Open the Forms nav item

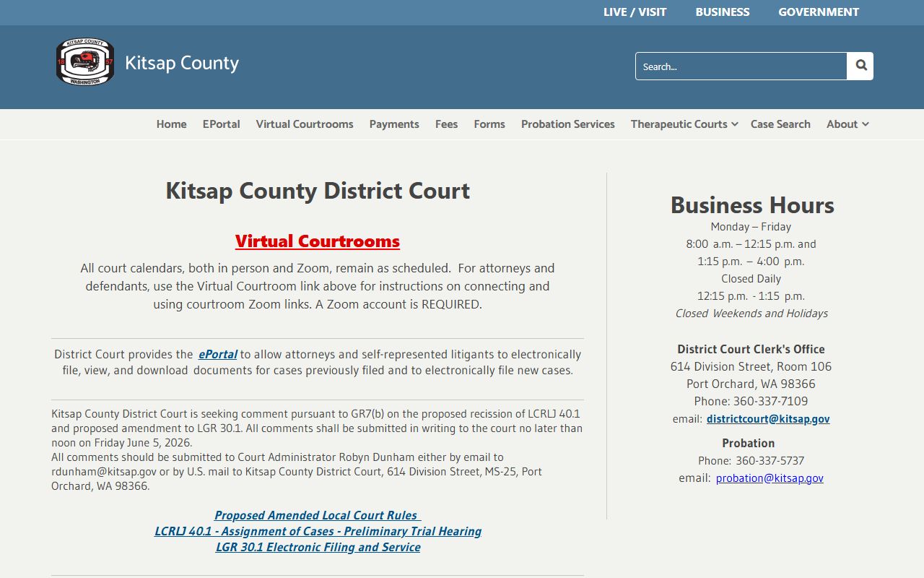click(x=489, y=124)
